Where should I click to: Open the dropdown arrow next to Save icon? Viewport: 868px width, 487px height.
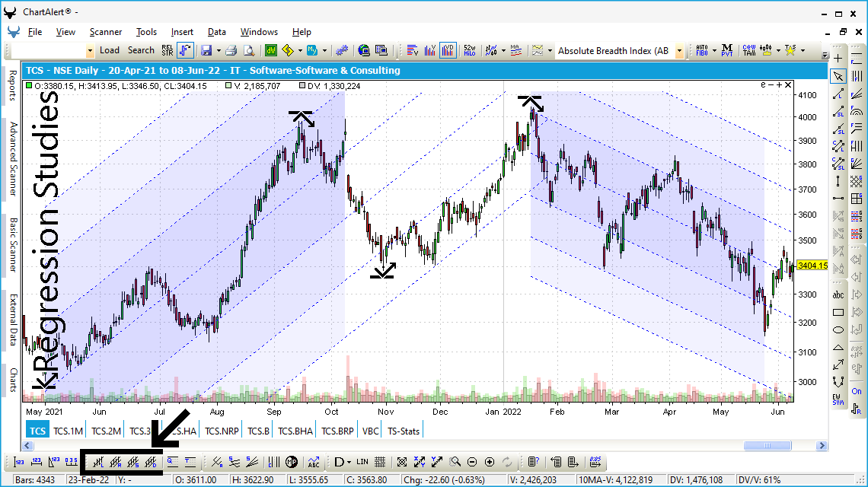pos(219,50)
